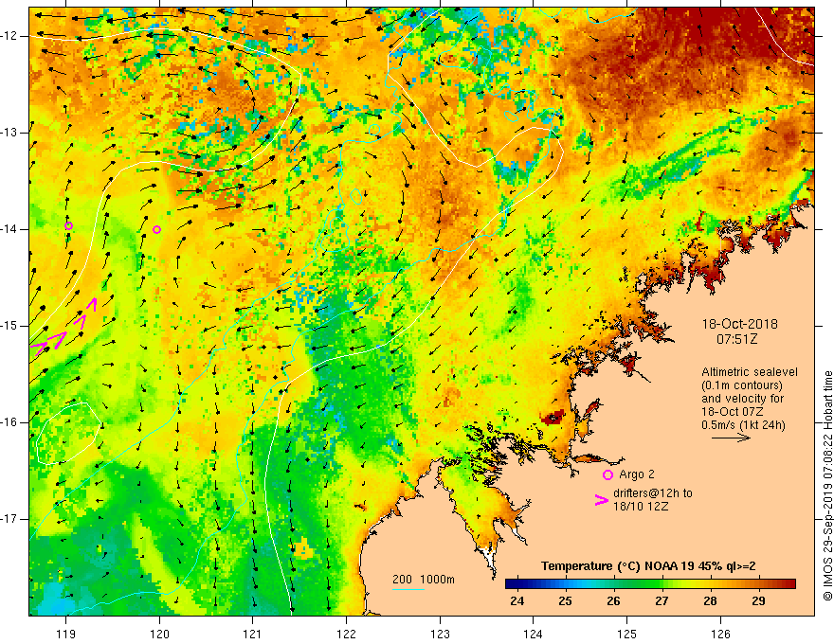Screen dimensions: 834x644
Task: Click longitude axis label 125
Action: pos(627,634)
